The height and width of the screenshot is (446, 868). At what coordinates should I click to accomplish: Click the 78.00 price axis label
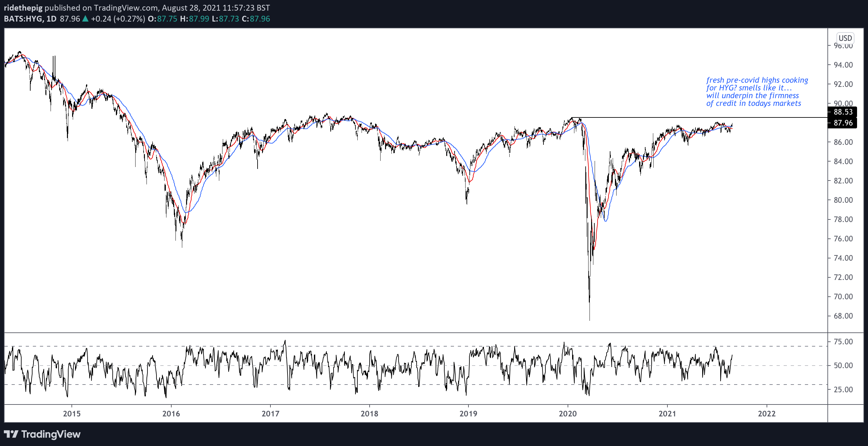pyautogui.click(x=843, y=219)
